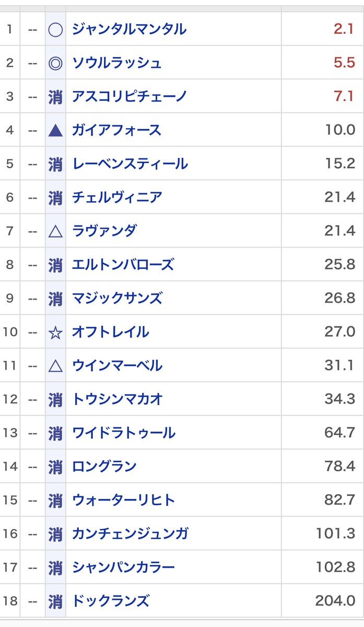Open horse link カンチェンジュンガ

(130, 534)
